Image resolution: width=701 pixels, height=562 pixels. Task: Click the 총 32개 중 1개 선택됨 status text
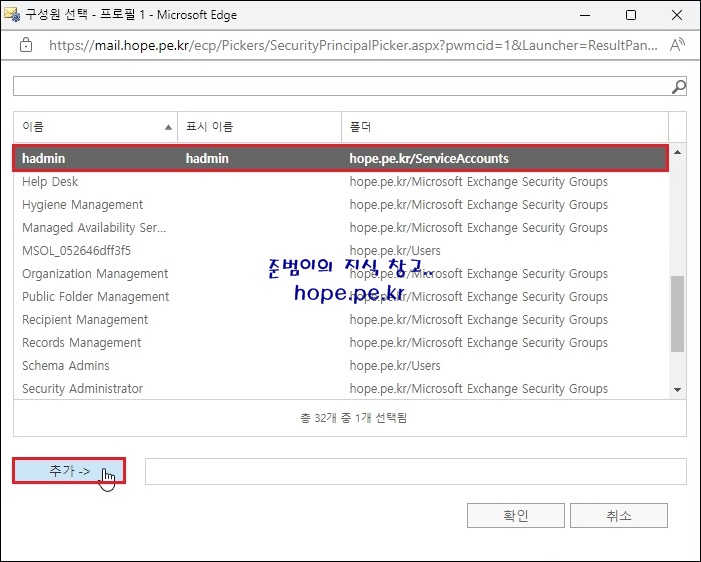coord(354,418)
